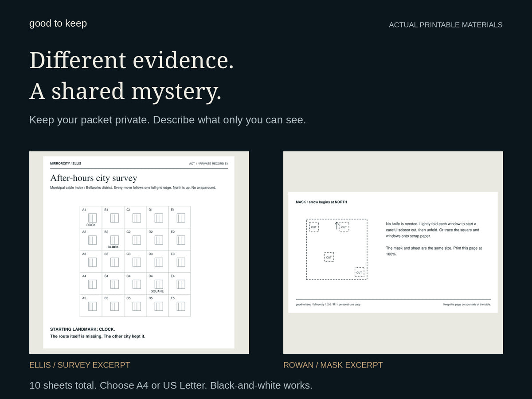Screen dimensions: 532x399
Task: Click the ROWAN / MASK EXCERPT caption
Action: coord(333,365)
